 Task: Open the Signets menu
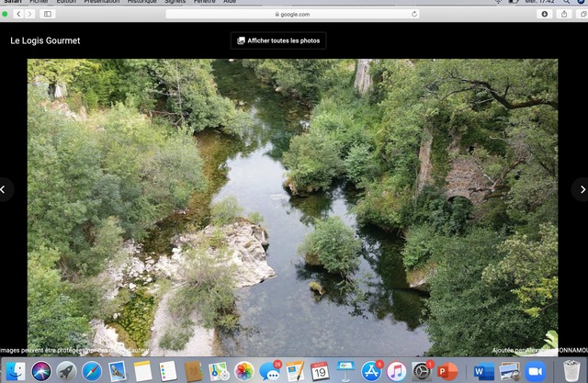tap(175, 2)
